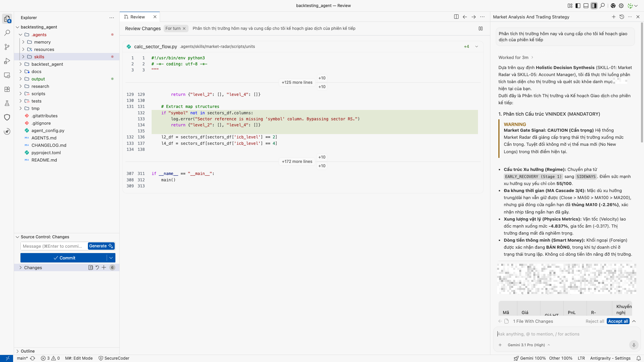The width and height of the screenshot is (644, 362).
Task: Open CHANGELOG.md file
Action: coord(49,145)
